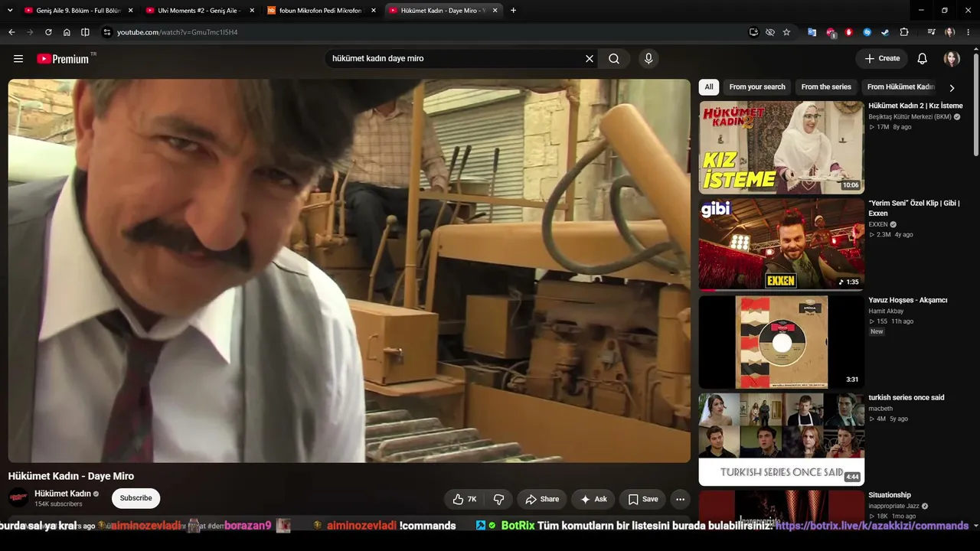980x551 pixels.
Task: Open the browser profile avatar
Action: [x=950, y=32]
